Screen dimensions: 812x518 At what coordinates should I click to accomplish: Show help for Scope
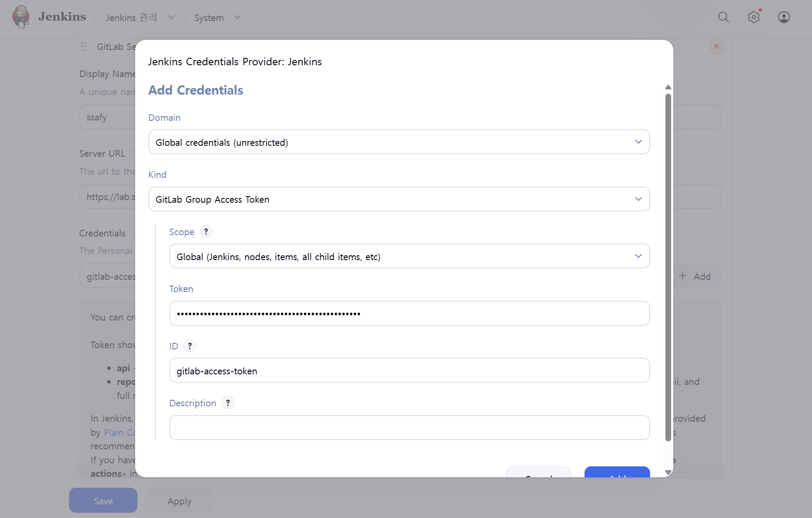206,231
